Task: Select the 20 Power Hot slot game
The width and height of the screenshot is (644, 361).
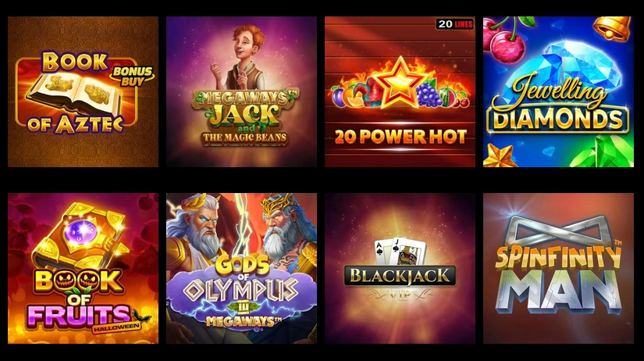Action: (400, 91)
